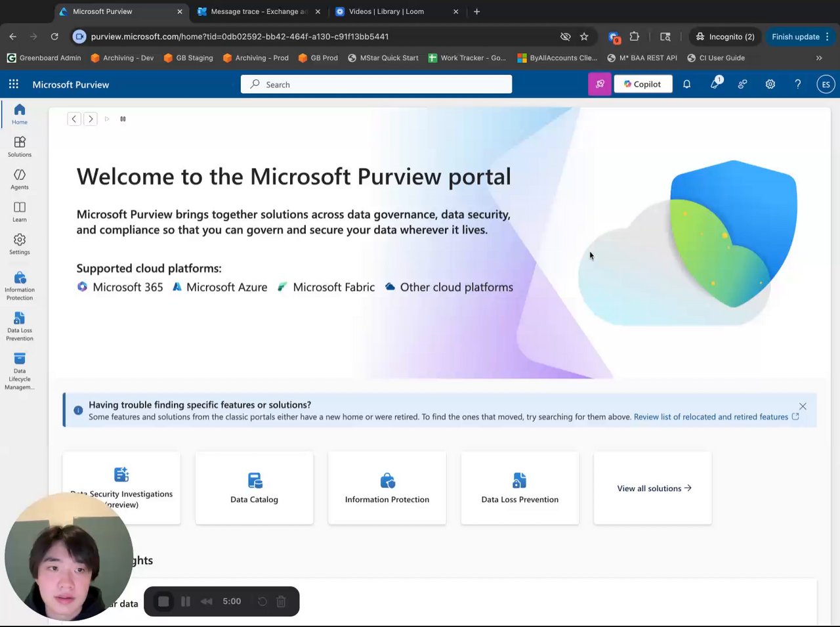
Task: Show previous carousel slide
Action: pos(74,119)
